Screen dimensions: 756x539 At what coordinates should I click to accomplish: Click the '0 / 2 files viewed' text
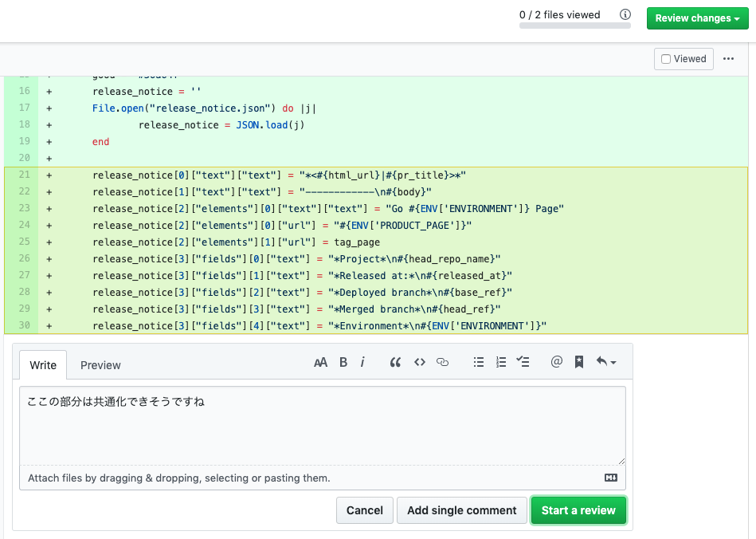pyautogui.click(x=560, y=15)
